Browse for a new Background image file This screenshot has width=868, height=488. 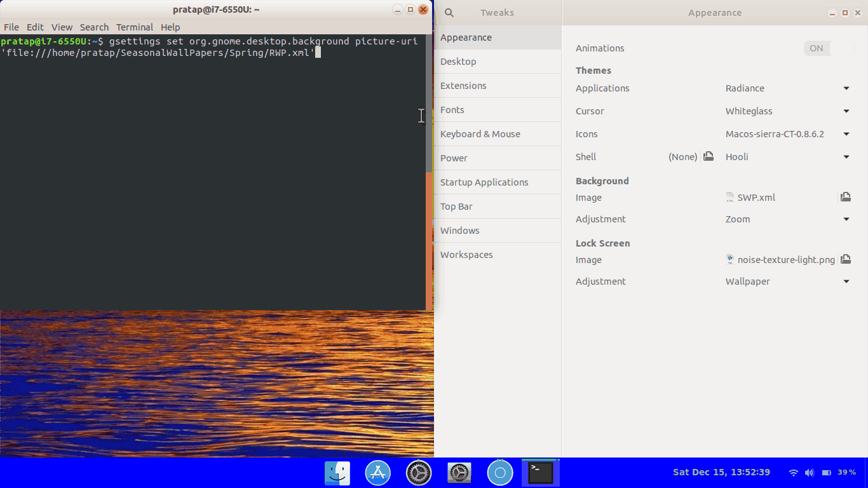846,197
